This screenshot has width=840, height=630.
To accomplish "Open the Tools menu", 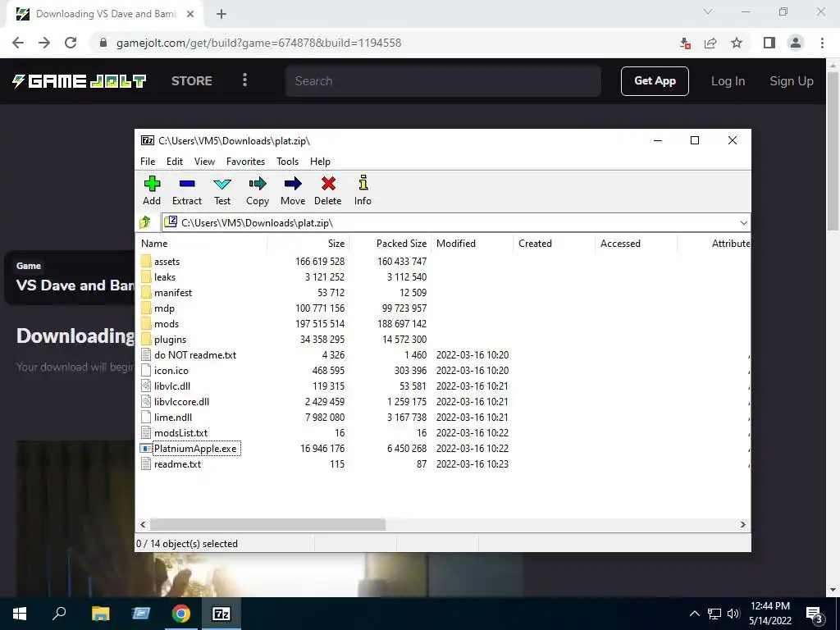I will pyautogui.click(x=287, y=162).
